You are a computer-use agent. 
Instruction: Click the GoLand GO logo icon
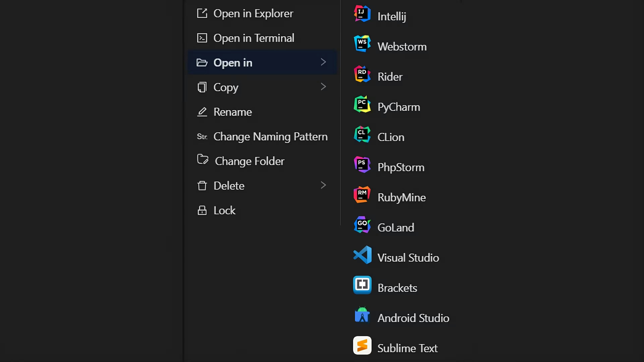(x=362, y=225)
